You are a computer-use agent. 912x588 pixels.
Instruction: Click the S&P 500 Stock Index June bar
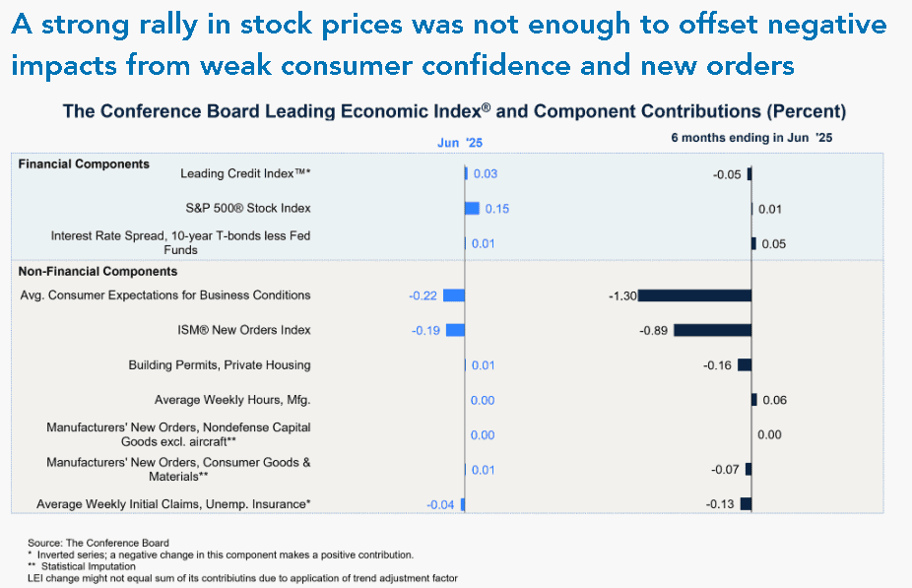473,208
